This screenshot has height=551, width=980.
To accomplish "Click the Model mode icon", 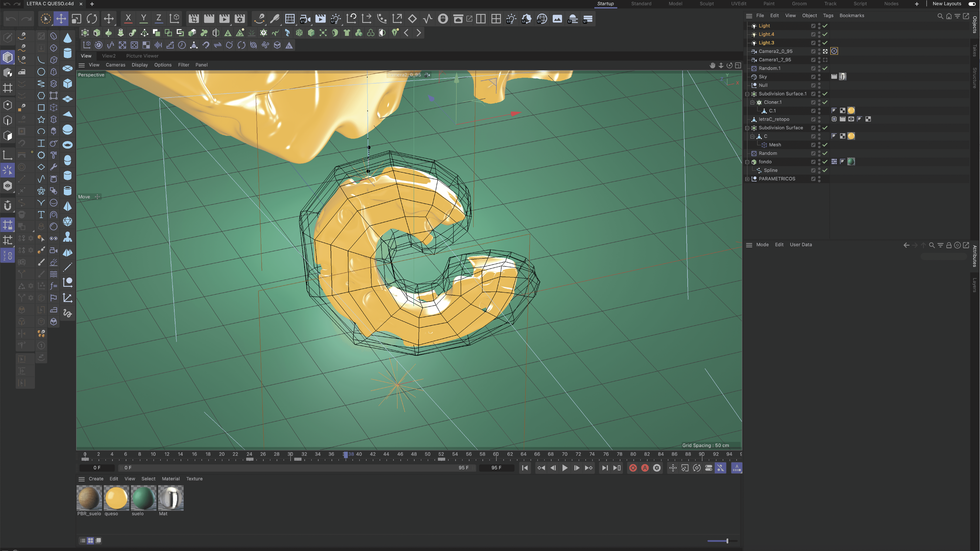I will click(x=8, y=57).
